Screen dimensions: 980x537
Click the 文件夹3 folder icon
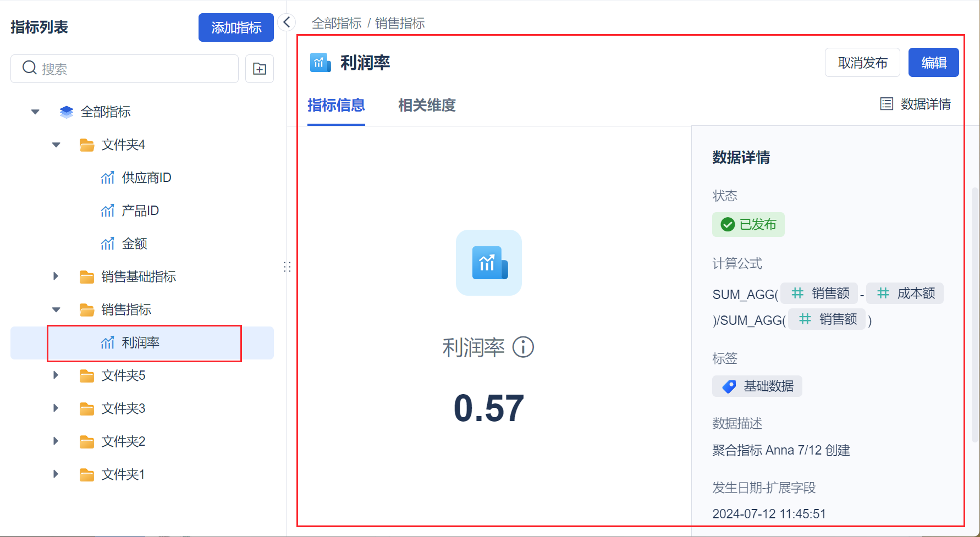pos(87,409)
